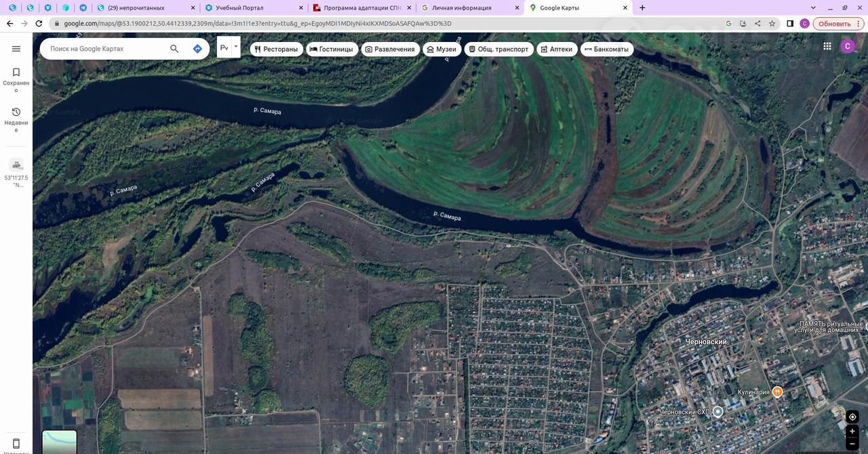This screenshot has height=454, width=868.
Task: Zoom out using the minus button
Action: coord(852,445)
